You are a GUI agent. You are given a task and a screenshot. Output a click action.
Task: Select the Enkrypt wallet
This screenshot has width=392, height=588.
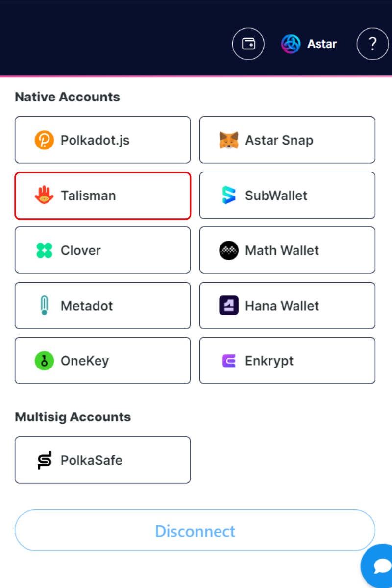[x=287, y=361]
